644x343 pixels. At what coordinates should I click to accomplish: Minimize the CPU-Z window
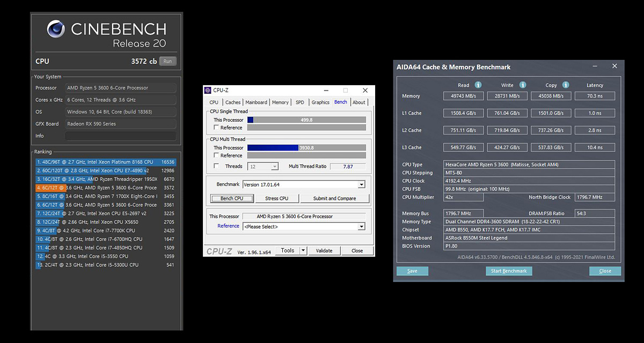(326, 91)
